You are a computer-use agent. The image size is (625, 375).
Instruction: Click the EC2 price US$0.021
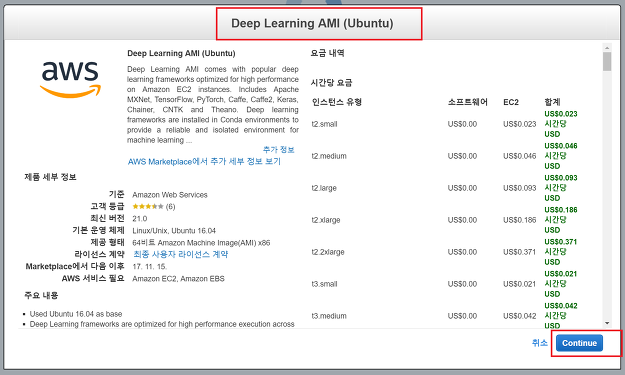[x=519, y=284]
